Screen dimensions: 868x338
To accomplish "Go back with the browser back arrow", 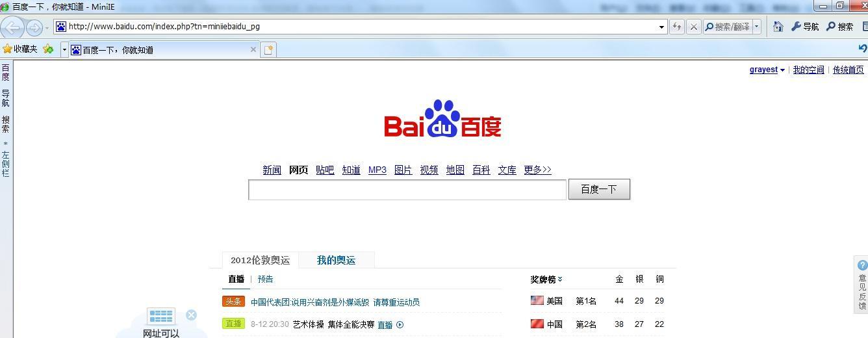I will coord(13,27).
